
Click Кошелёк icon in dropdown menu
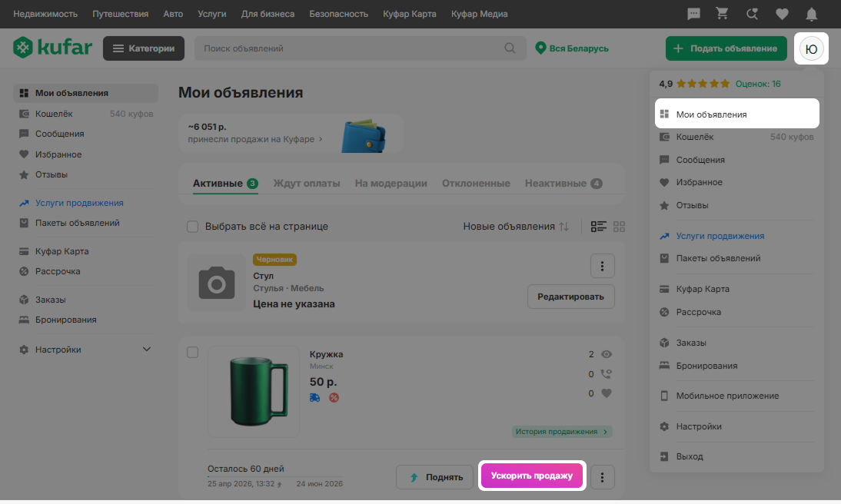664,137
